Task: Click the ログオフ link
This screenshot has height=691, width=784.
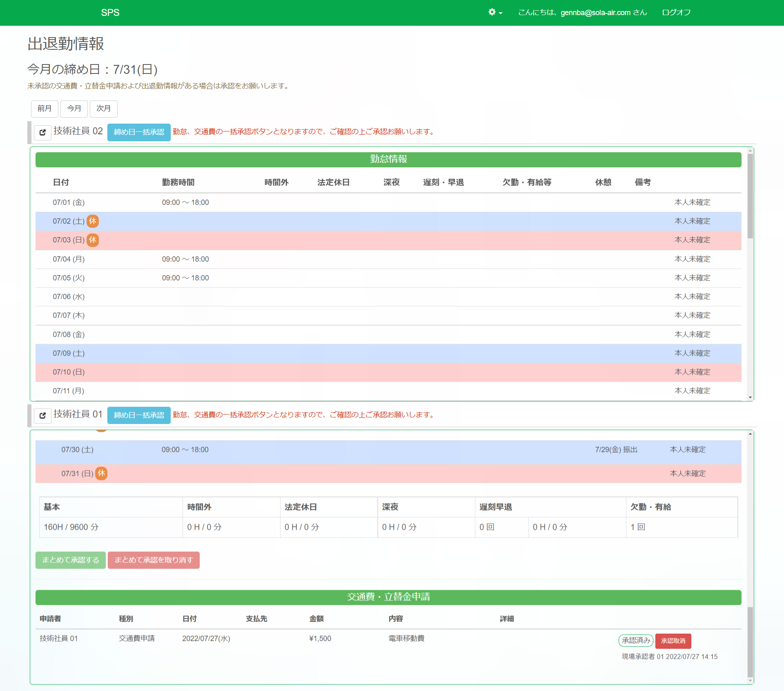Action: pyautogui.click(x=676, y=13)
